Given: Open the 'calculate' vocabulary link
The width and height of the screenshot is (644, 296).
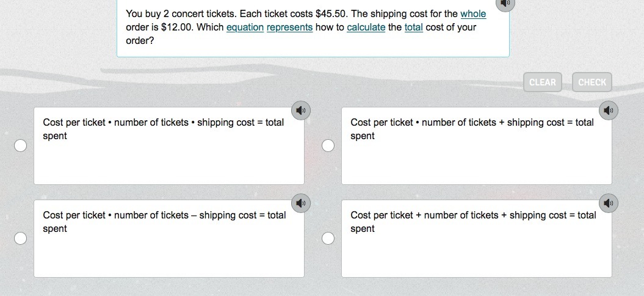Looking at the screenshot, I should 366,27.
